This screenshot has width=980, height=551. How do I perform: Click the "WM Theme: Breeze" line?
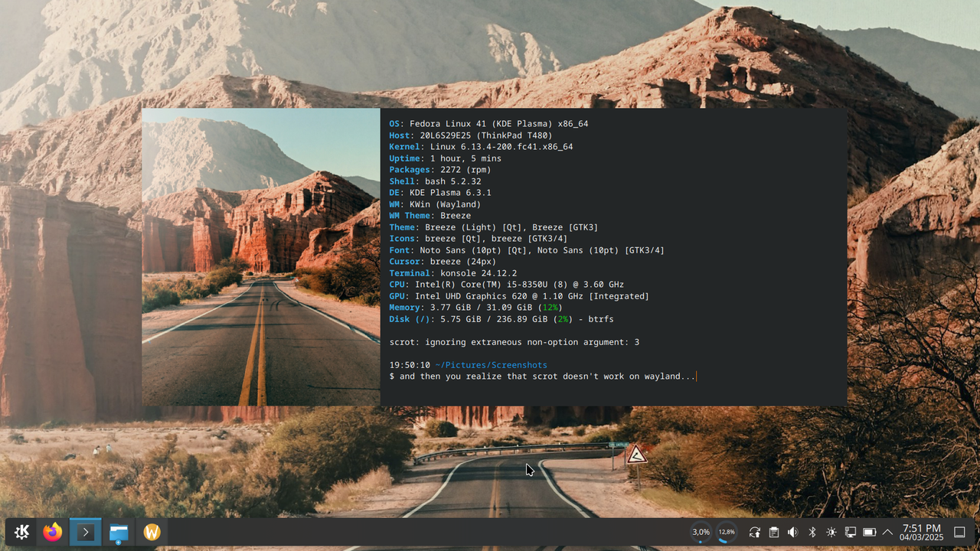[430, 216]
